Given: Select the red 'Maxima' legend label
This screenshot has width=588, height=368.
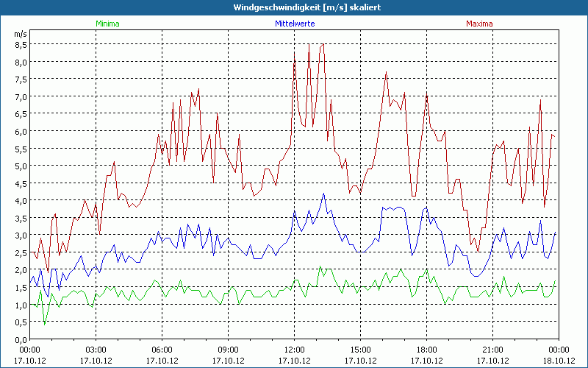Looking at the screenshot, I should 479,24.
